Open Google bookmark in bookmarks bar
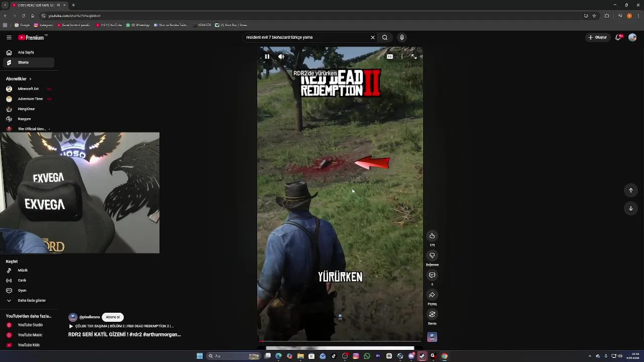Screen dimensions: 644x362 tap(22, 25)
